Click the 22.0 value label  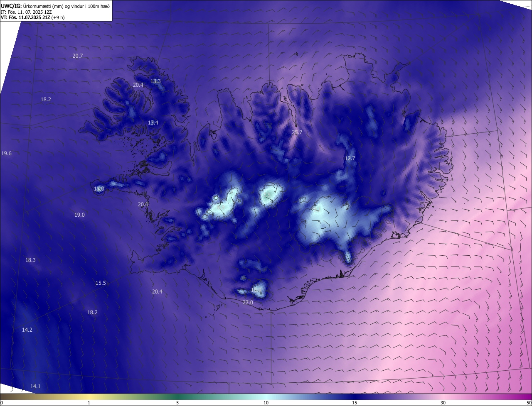(248, 303)
